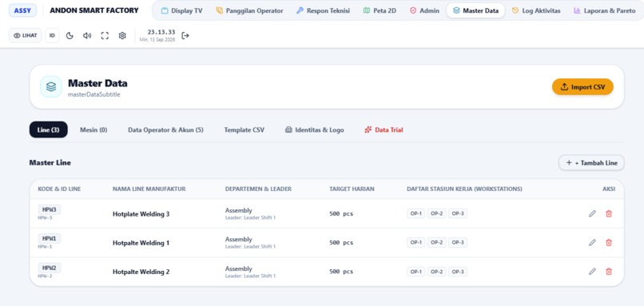Edit the Hotpalte Welding 1 line
The height and width of the screenshot is (306, 644).
click(x=592, y=243)
